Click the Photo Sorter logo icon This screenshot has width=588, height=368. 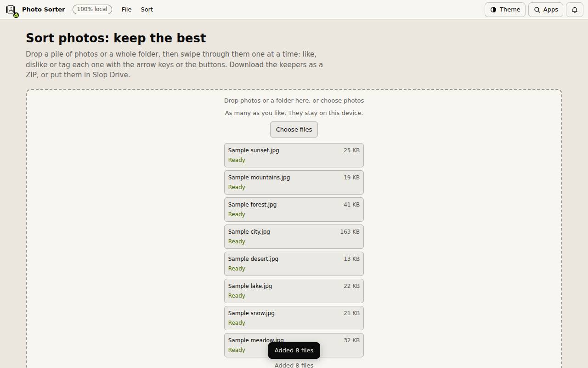click(11, 9)
